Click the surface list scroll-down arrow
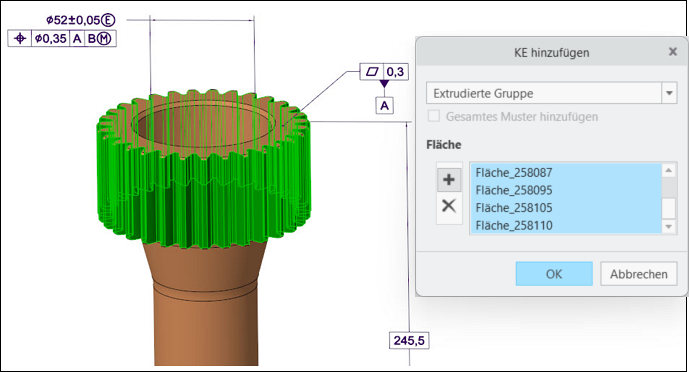This screenshot has width=689, height=372. click(x=668, y=227)
